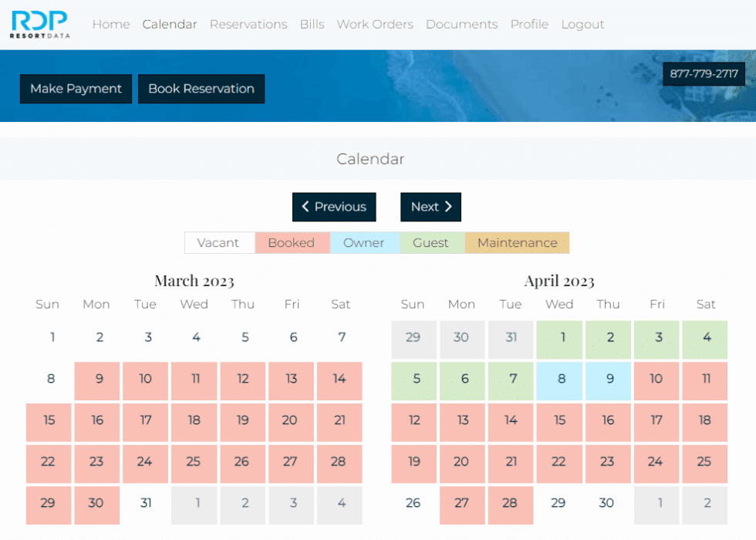Select the Maintenance legend swatch
The image size is (756, 540).
(517, 242)
